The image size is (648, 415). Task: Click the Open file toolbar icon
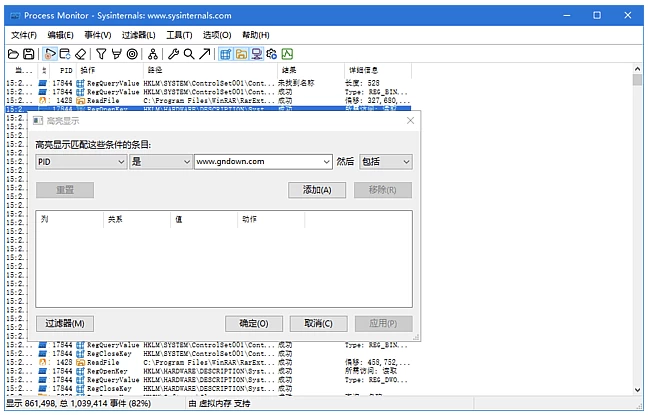click(x=13, y=54)
